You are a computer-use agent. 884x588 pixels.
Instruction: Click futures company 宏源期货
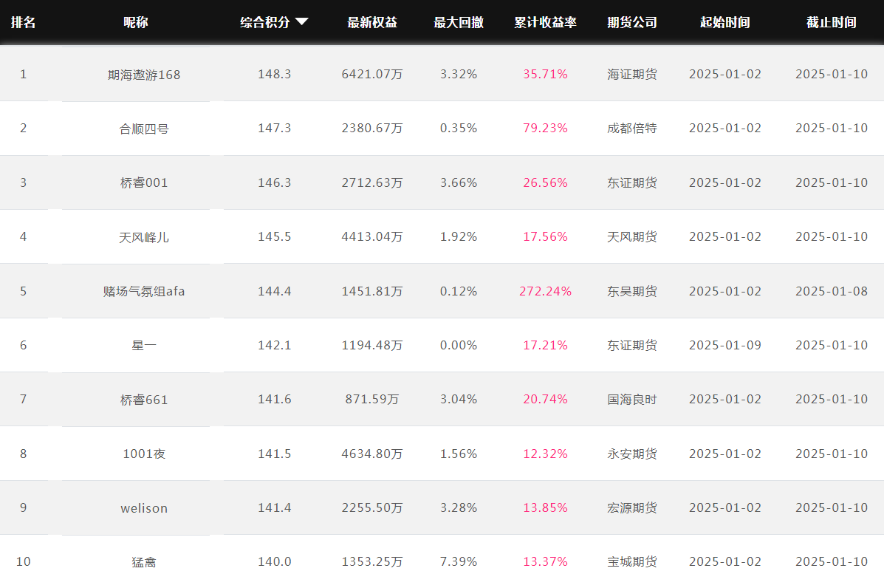[632, 508]
